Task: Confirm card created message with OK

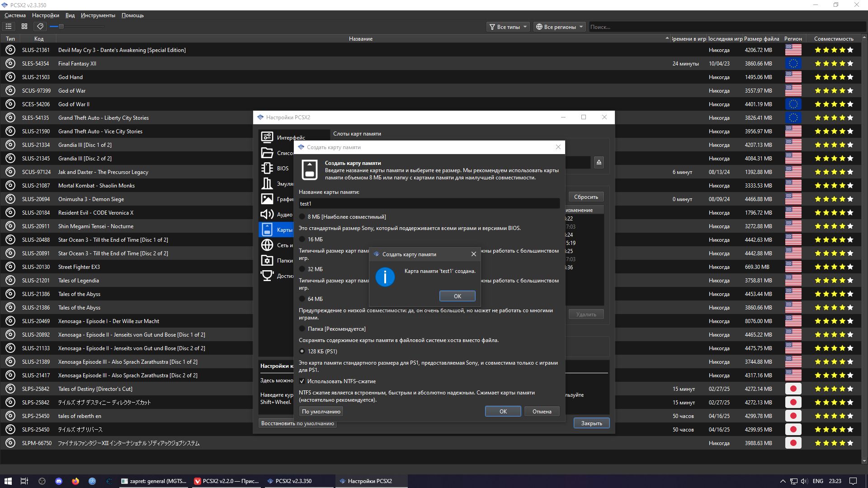Action: [x=457, y=296]
